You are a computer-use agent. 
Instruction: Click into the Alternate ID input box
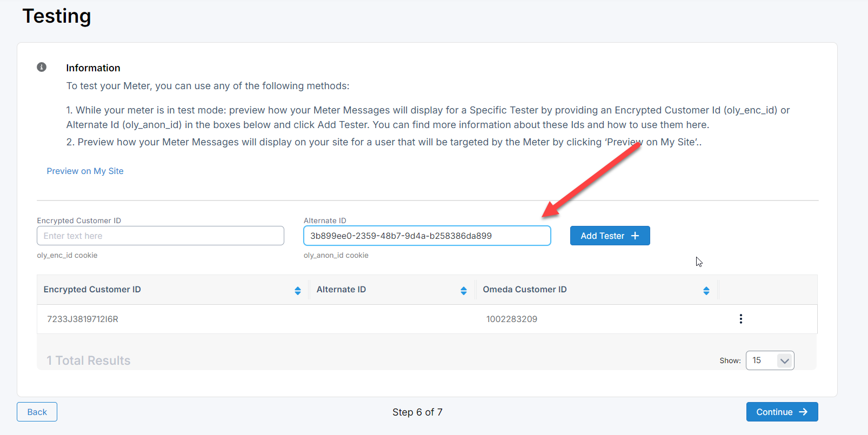pos(426,236)
